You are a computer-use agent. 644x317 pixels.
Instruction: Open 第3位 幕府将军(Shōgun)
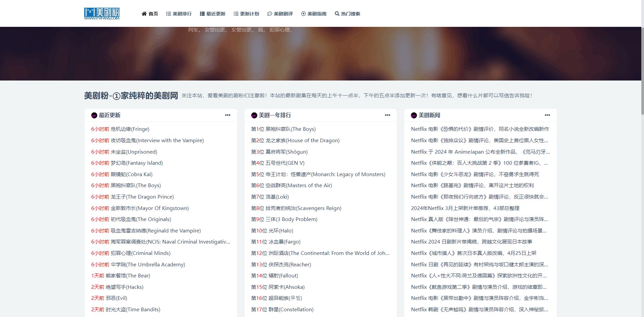[x=279, y=152]
